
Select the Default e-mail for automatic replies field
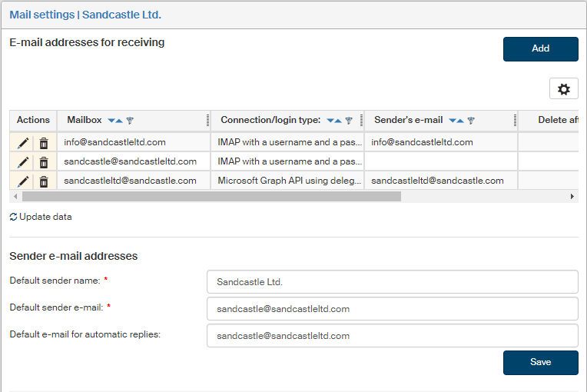392,336
